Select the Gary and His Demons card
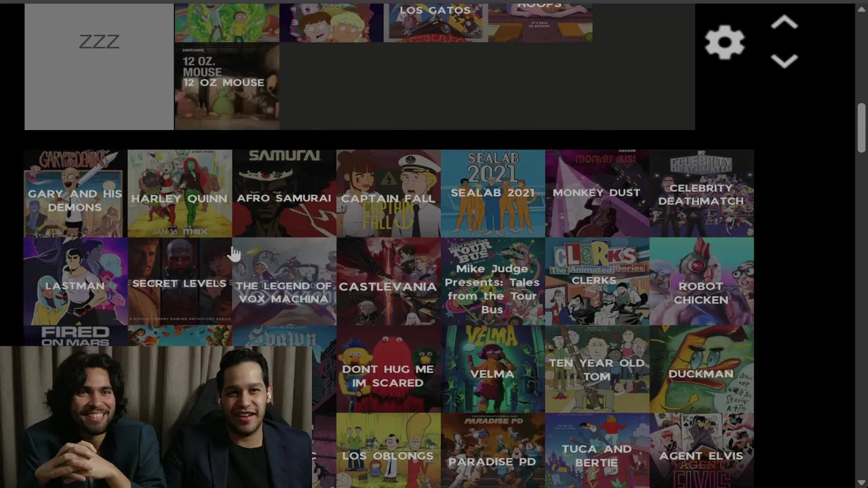868x488 pixels. tap(75, 193)
